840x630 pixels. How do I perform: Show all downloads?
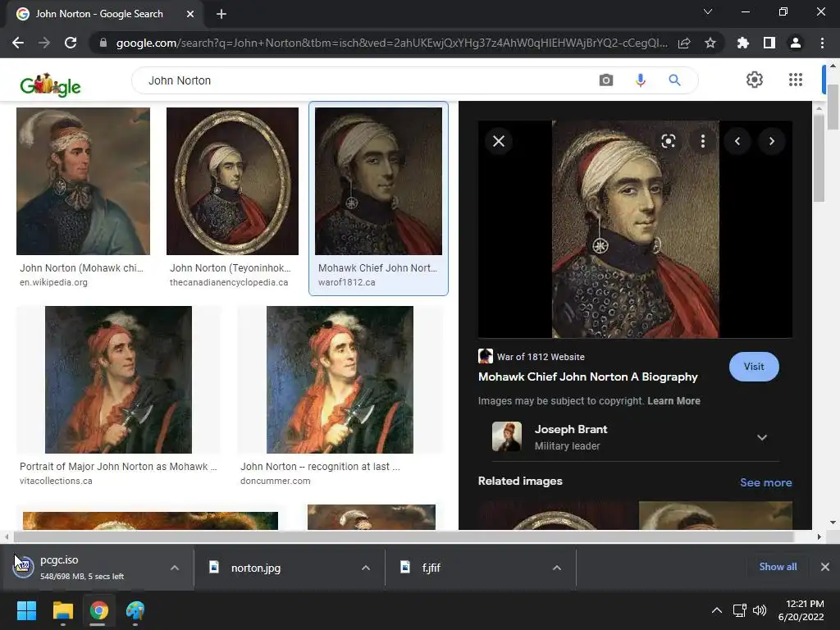[778, 567]
